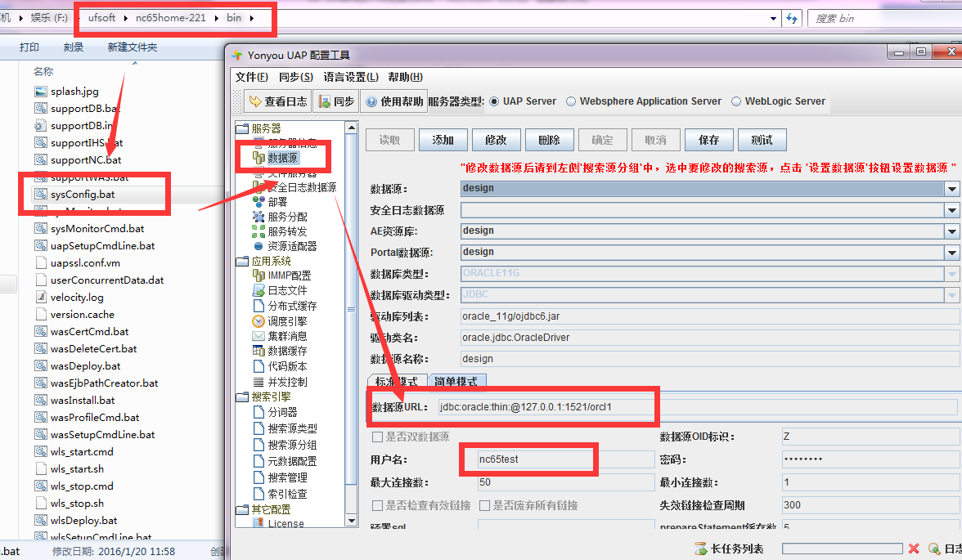
Task: Click the red X icon in status bar
Action: pyautogui.click(x=914, y=549)
